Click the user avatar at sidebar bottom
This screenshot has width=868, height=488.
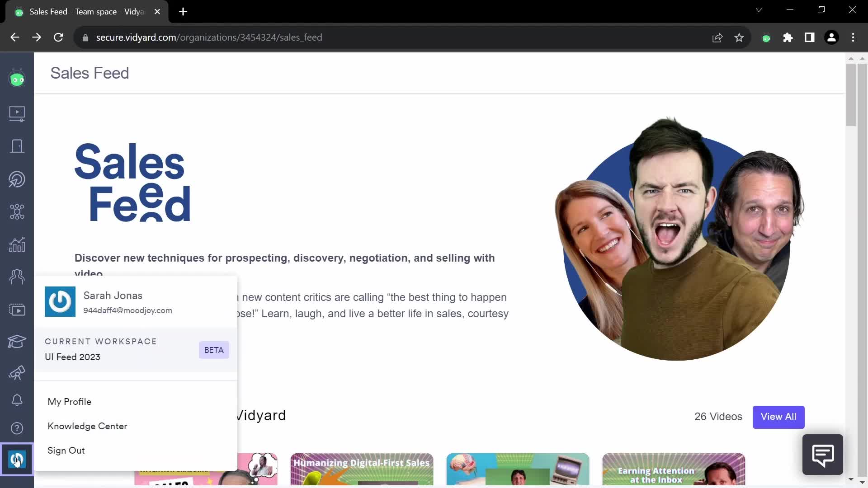(17, 460)
